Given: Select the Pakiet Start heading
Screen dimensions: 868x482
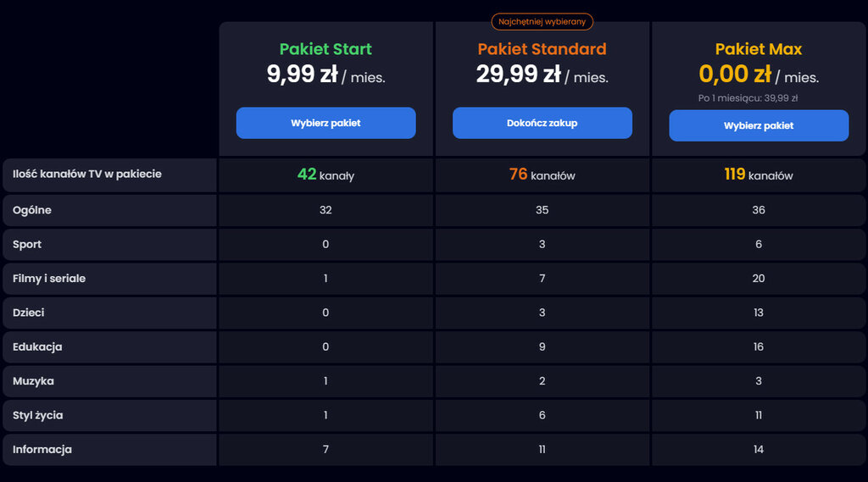Looking at the screenshot, I should click(x=325, y=49).
